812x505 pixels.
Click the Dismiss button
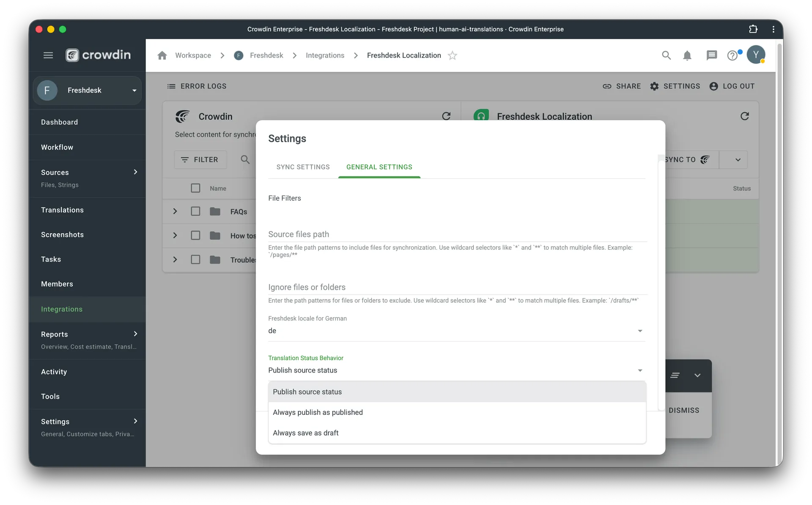tap(684, 410)
